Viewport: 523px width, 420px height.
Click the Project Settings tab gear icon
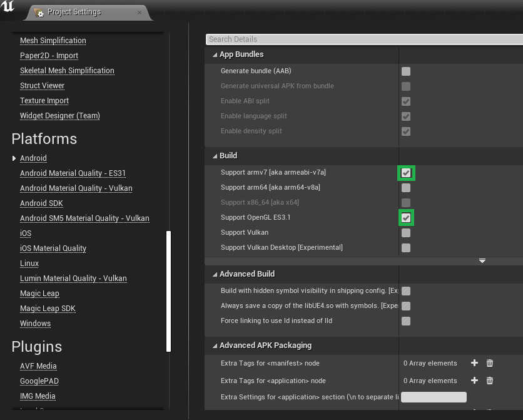tap(39, 13)
